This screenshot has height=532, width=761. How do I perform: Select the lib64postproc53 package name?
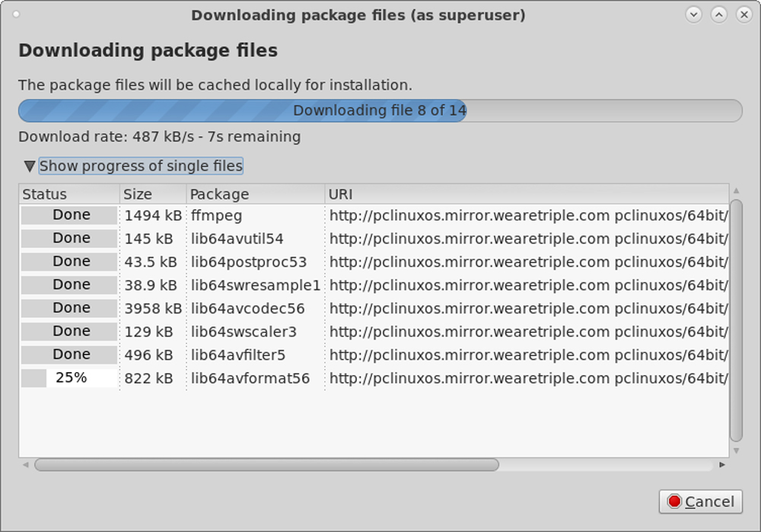coord(249,262)
